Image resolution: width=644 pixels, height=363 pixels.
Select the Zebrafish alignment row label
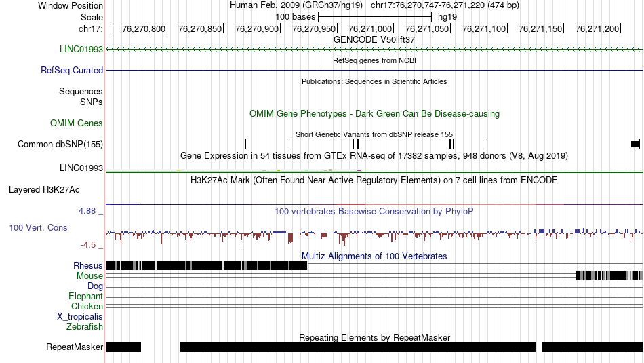pyautogui.click(x=85, y=327)
